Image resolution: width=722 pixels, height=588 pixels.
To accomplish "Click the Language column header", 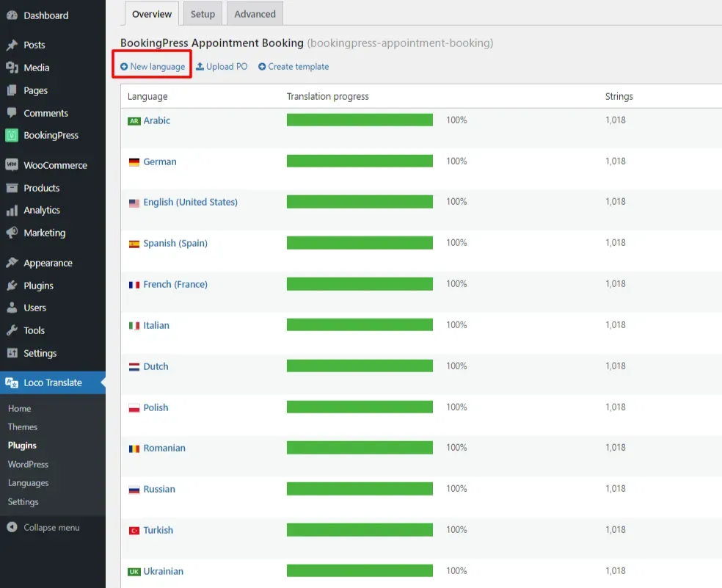I will (x=147, y=96).
